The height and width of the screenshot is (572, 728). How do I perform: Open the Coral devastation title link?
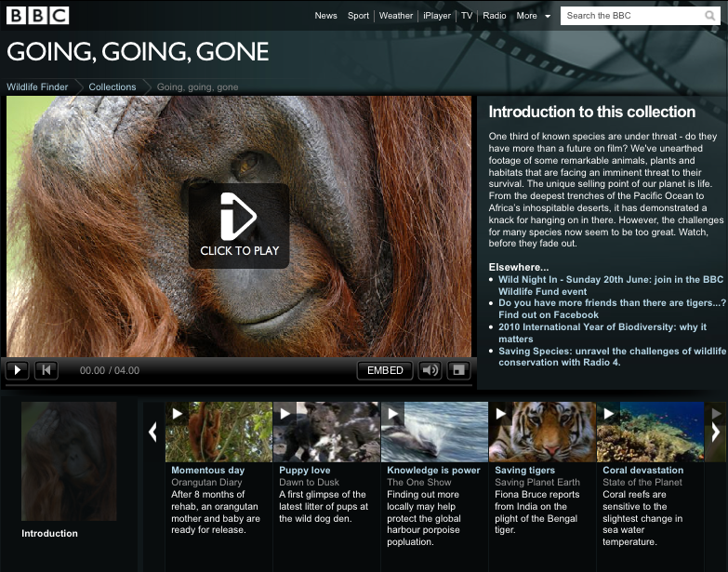(x=643, y=470)
